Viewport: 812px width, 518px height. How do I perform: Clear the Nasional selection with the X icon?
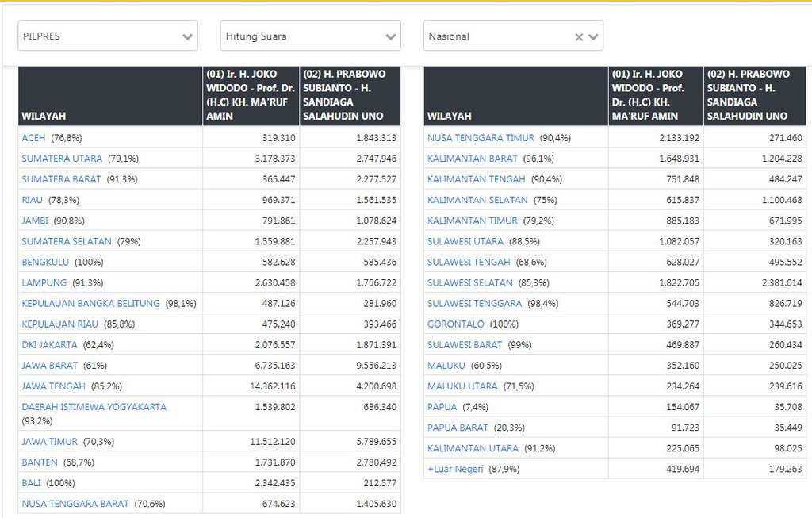coord(579,36)
